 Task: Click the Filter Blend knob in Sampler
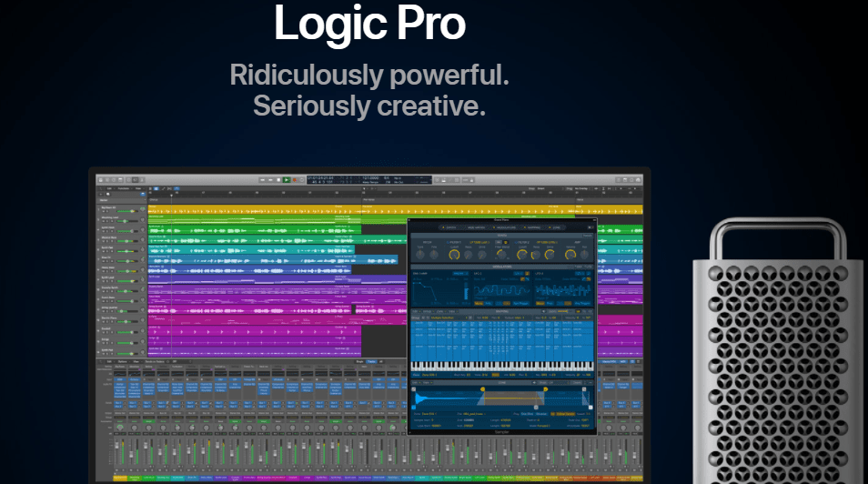501,255
